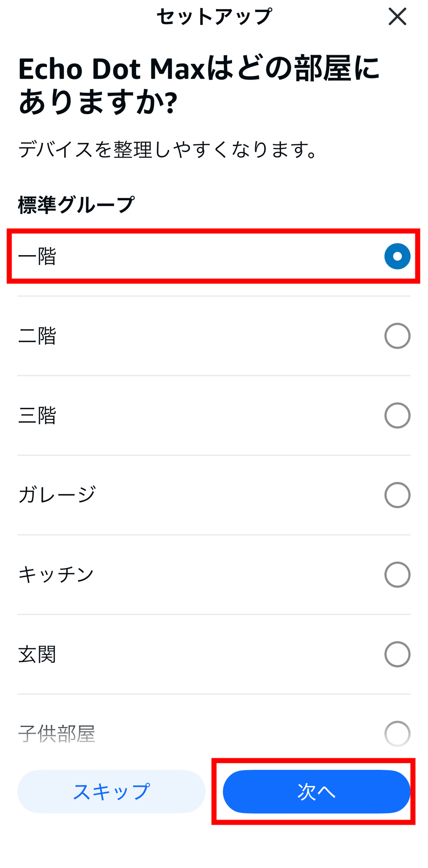Image resolution: width=428 pixels, height=868 pixels.
Task: Tap the スキップ button
Action: tap(111, 792)
